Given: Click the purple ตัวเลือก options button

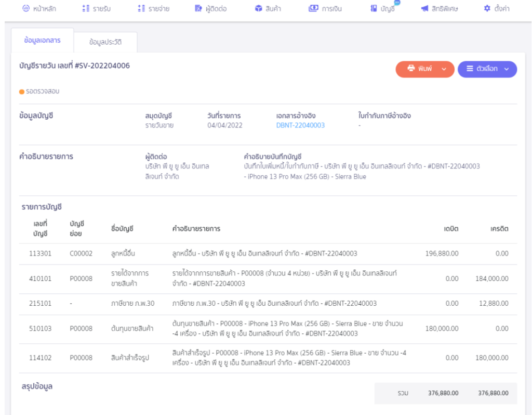Looking at the screenshot, I should point(487,69).
